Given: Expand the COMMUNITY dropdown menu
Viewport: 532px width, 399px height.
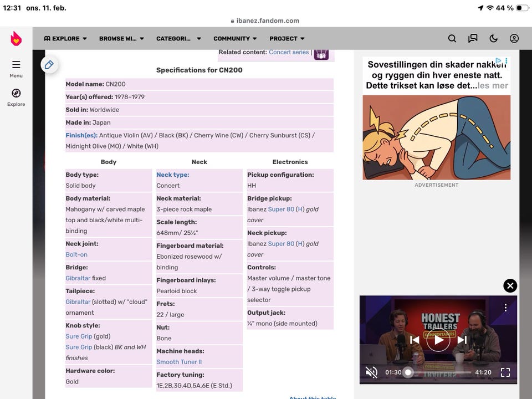Looking at the screenshot, I should pyautogui.click(x=235, y=39).
